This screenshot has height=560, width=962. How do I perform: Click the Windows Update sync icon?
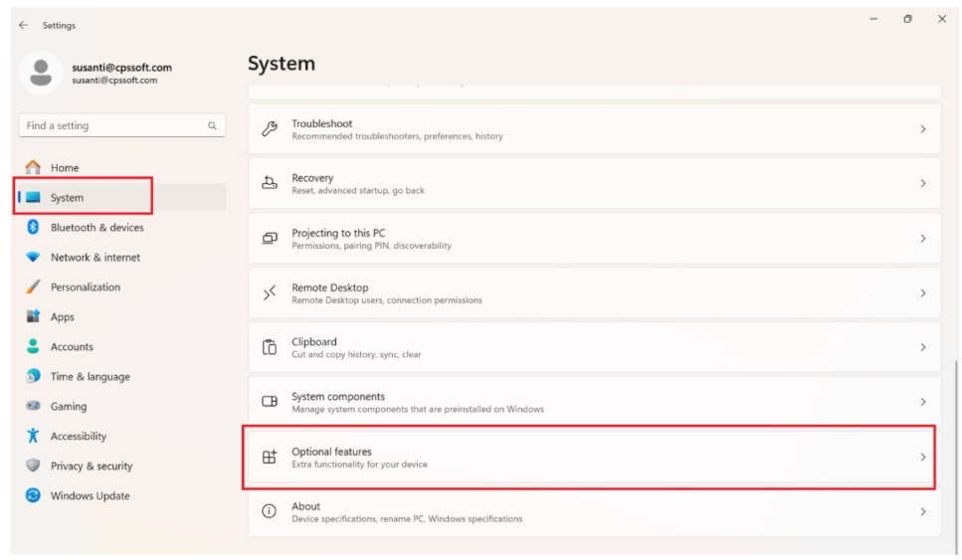tap(33, 495)
